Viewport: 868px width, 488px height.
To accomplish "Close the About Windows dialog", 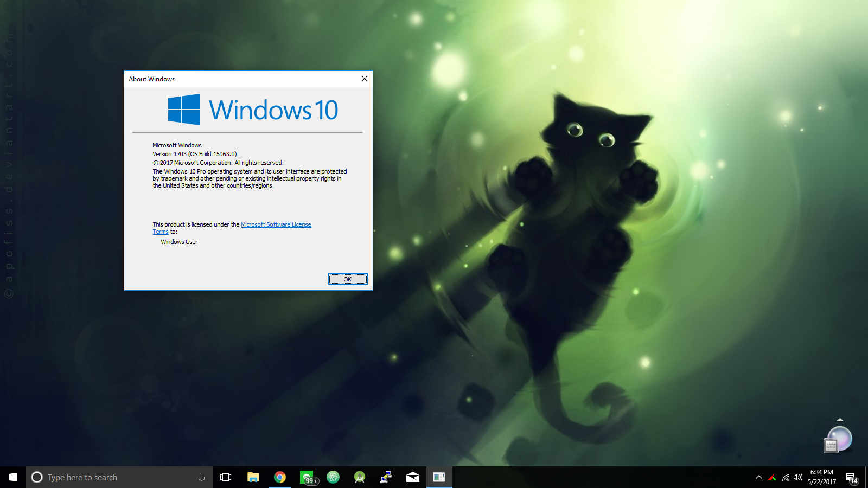I will (x=365, y=79).
